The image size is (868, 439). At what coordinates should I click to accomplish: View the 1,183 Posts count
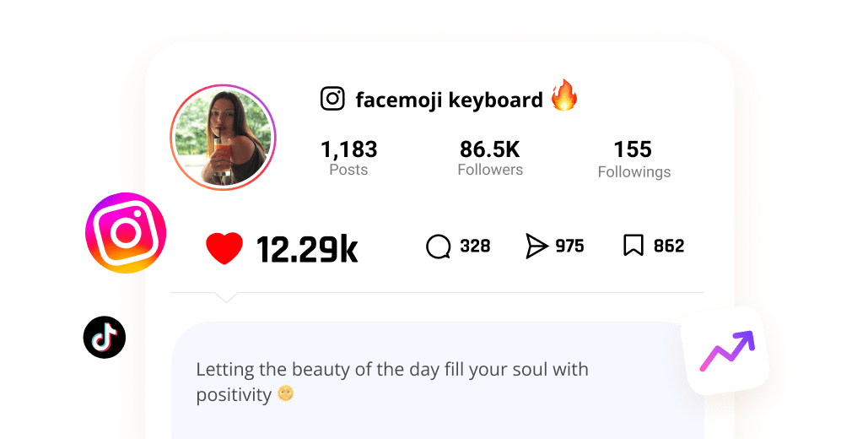coord(348,157)
